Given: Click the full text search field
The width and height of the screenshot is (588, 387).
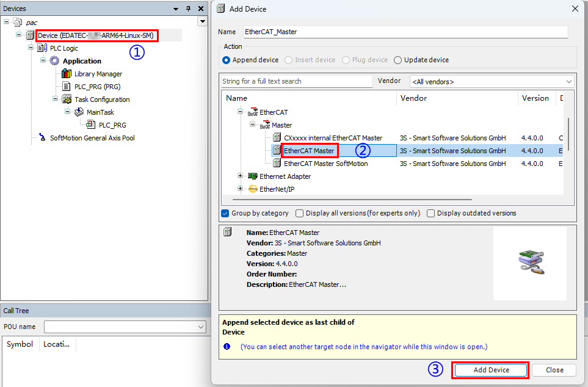Looking at the screenshot, I should point(296,81).
